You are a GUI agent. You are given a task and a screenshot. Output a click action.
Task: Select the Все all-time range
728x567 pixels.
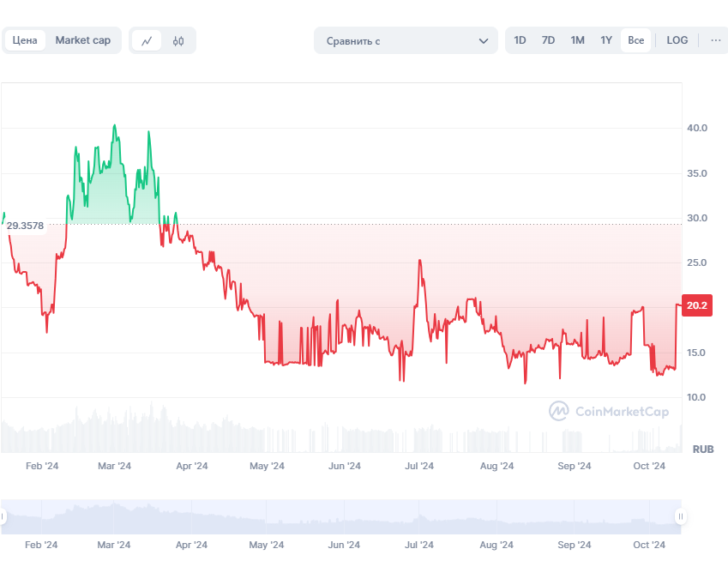(x=635, y=40)
